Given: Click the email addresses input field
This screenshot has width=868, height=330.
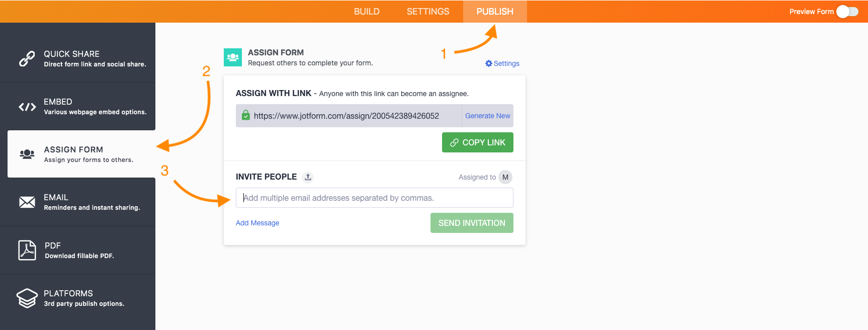Looking at the screenshot, I should 375,198.
